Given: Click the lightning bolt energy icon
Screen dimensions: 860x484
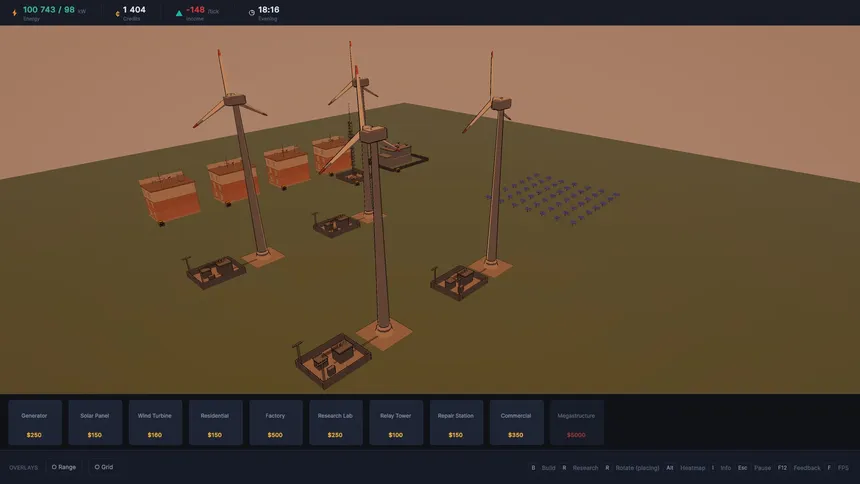Looking at the screenshot, I should [x=14, y=13].
